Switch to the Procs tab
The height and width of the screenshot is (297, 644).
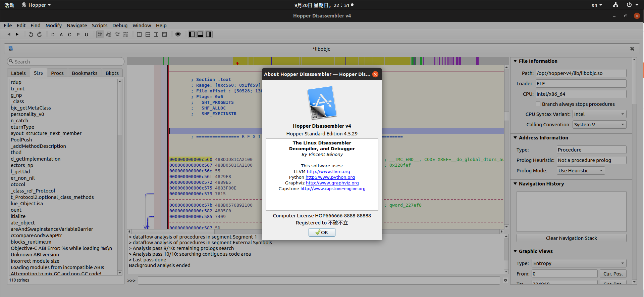(57, 73)
